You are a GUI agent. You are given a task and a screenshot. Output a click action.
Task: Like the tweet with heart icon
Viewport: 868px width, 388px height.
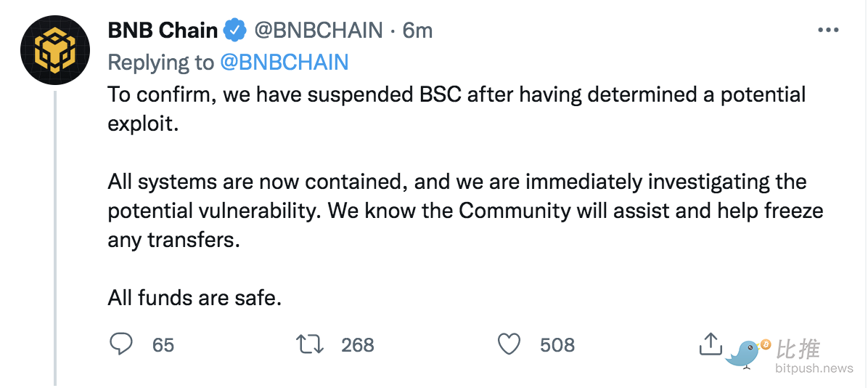509,345
